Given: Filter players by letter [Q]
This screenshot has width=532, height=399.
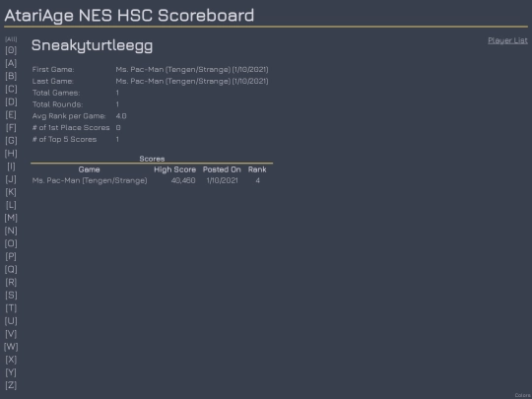Looking at the screenshot, I should (x=11, y=269).
